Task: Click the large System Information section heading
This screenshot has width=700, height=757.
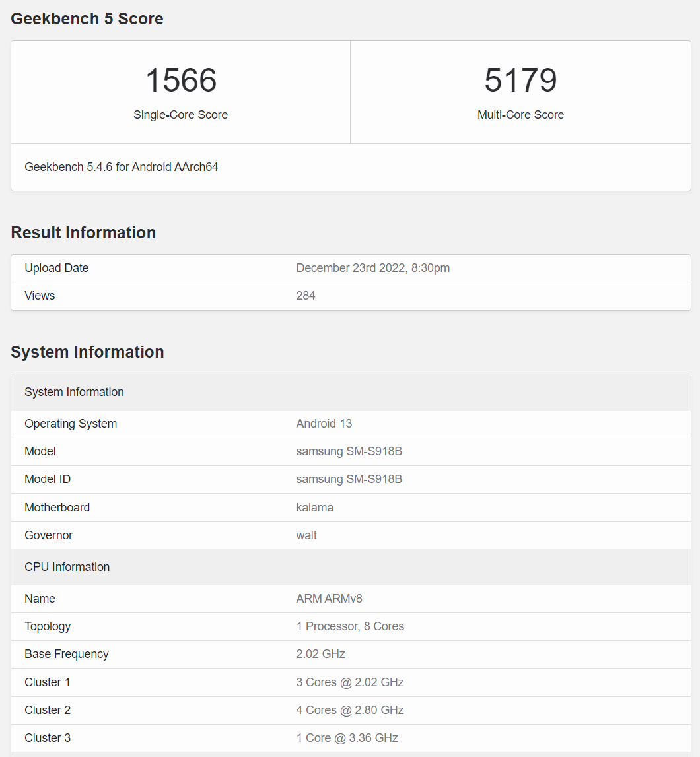Action: click(87, 352)
